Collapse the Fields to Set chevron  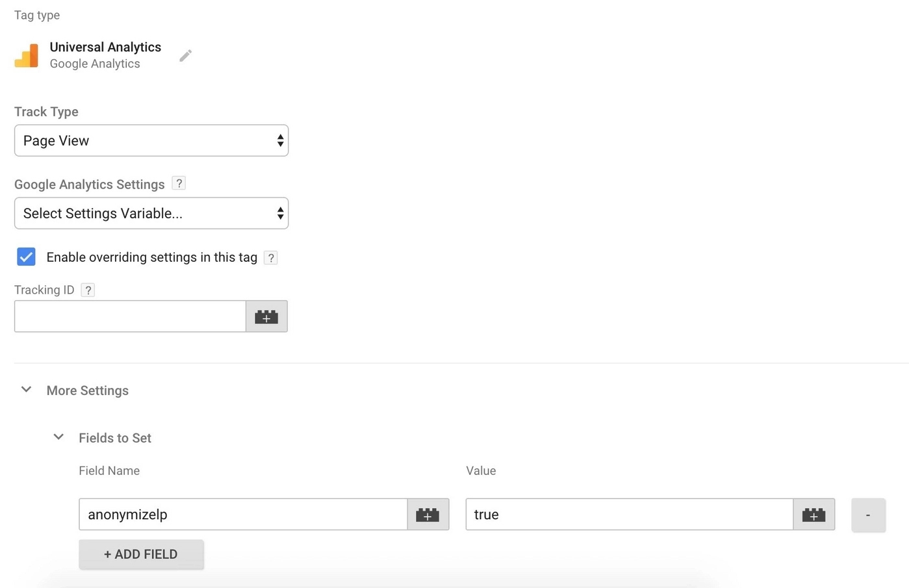point(58,437)
